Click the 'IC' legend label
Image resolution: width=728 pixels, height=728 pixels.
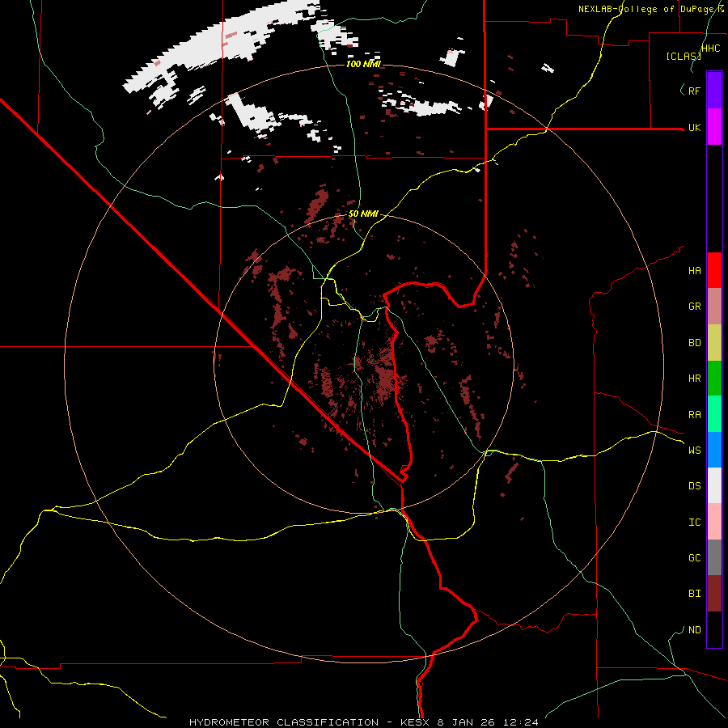pos(694,523)
